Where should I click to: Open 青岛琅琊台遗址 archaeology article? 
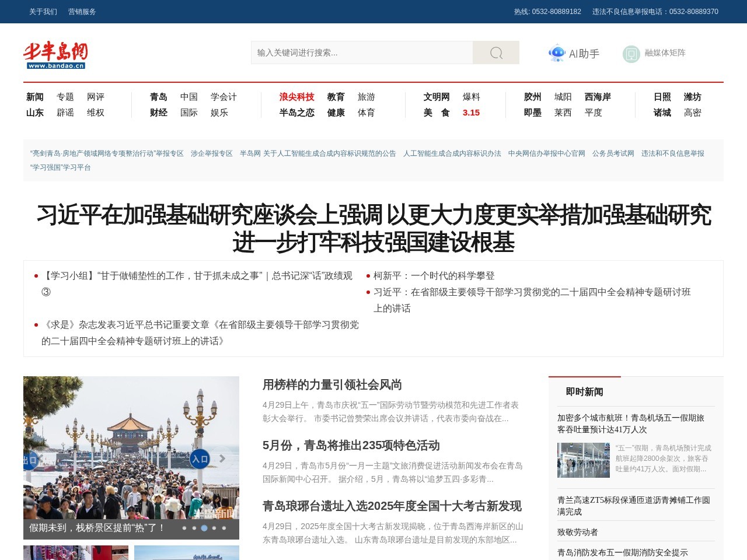click(392, 506)
